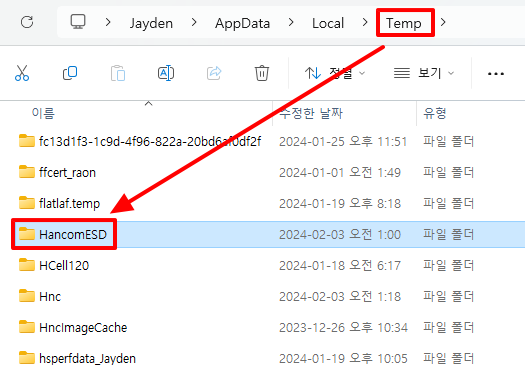Go to Jayden in breadcrumb path
Screen dimensions: 525x365
pyautogui.click(x=151, y=23)
